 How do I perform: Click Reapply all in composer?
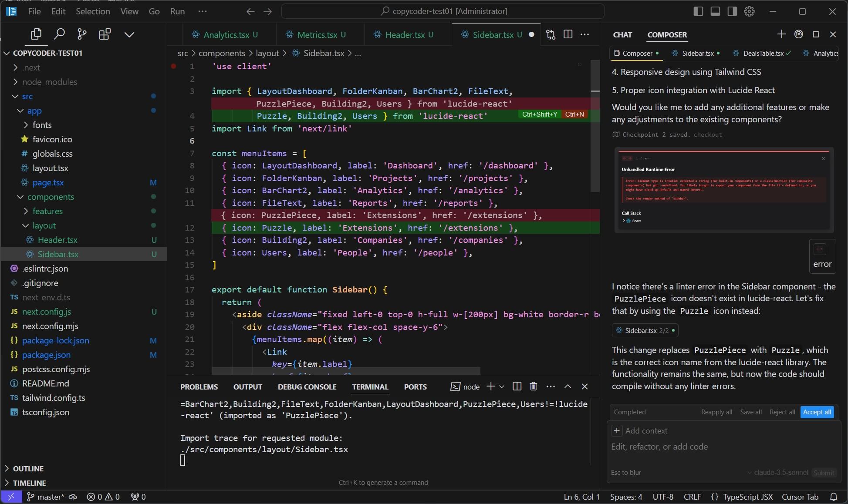(716, 412)
